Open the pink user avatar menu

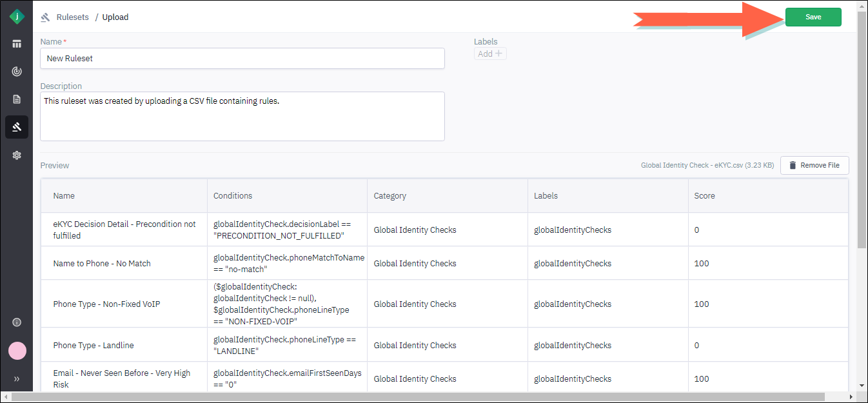coord(17,351)
